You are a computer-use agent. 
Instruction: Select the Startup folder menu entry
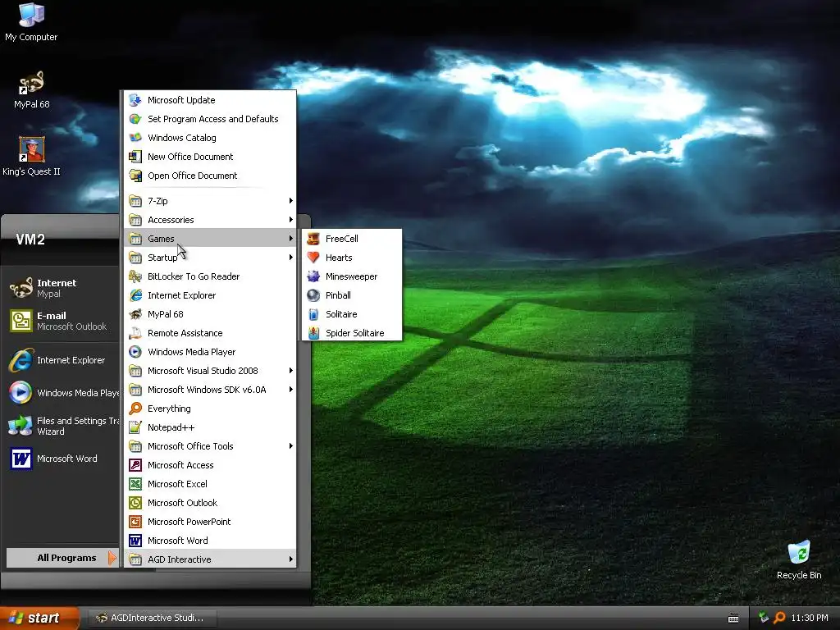coord(210,257)
